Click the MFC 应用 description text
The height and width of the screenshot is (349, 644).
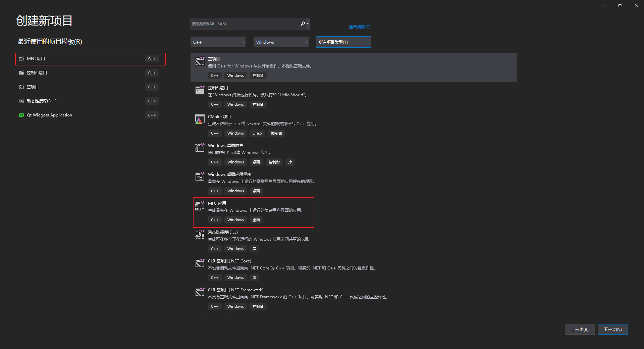(255, 210)
